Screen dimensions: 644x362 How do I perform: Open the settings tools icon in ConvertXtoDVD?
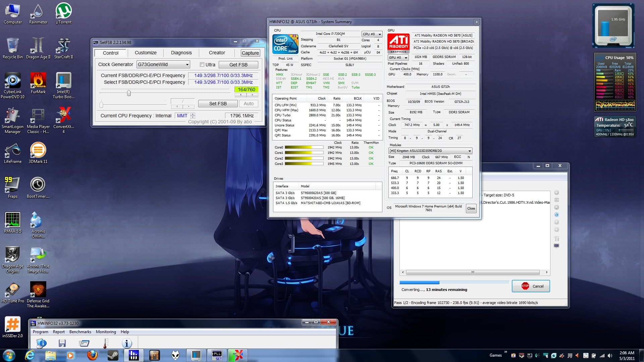pos(556,238)
